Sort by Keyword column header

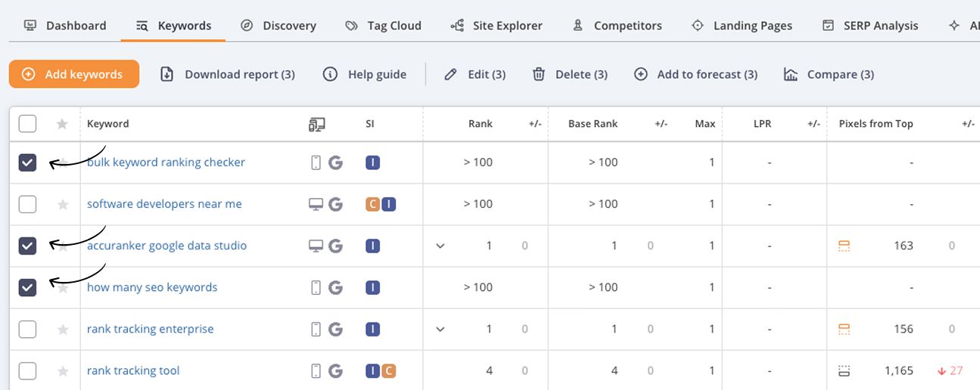click(107, 124)
